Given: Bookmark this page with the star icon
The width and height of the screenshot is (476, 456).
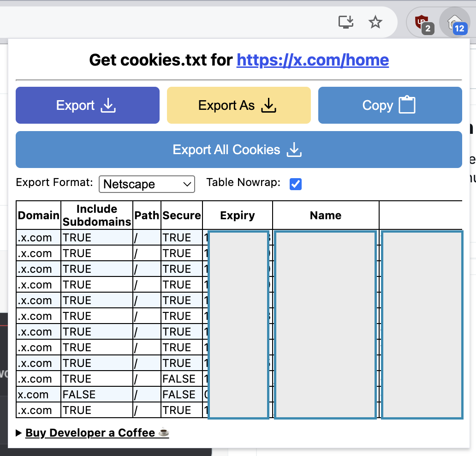Looking at the screenshot, I should pyautogui.click(x=376, y=22).
